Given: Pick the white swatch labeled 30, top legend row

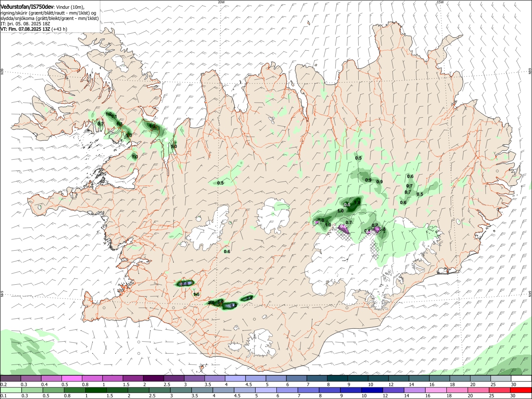Looking at the screenshot, I should (521, 378).
